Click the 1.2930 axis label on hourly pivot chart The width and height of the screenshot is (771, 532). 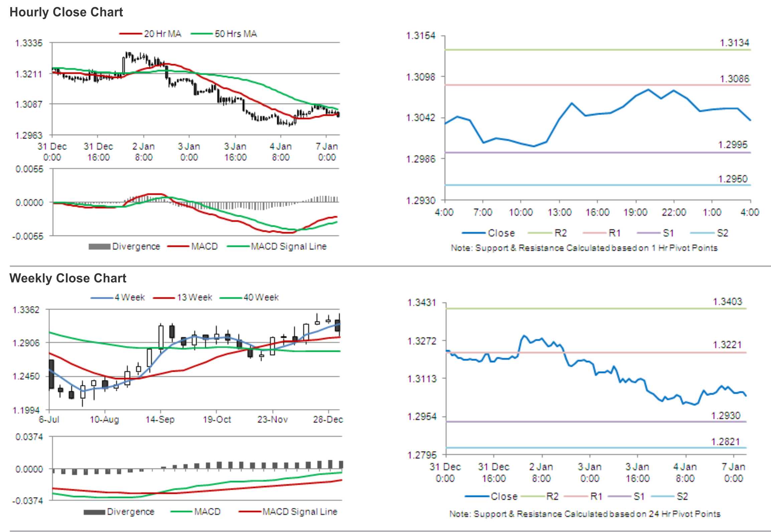pyautogui.click(x=421, y=201)
